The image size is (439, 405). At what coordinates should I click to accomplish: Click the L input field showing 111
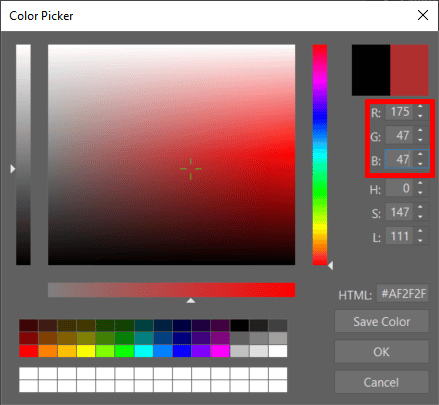point(399,236)
